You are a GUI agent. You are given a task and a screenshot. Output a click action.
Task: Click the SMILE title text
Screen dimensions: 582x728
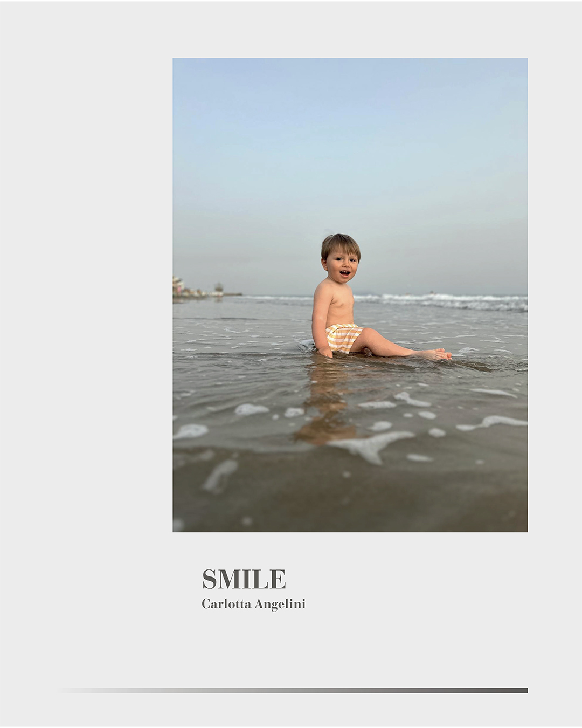point(244,579)
